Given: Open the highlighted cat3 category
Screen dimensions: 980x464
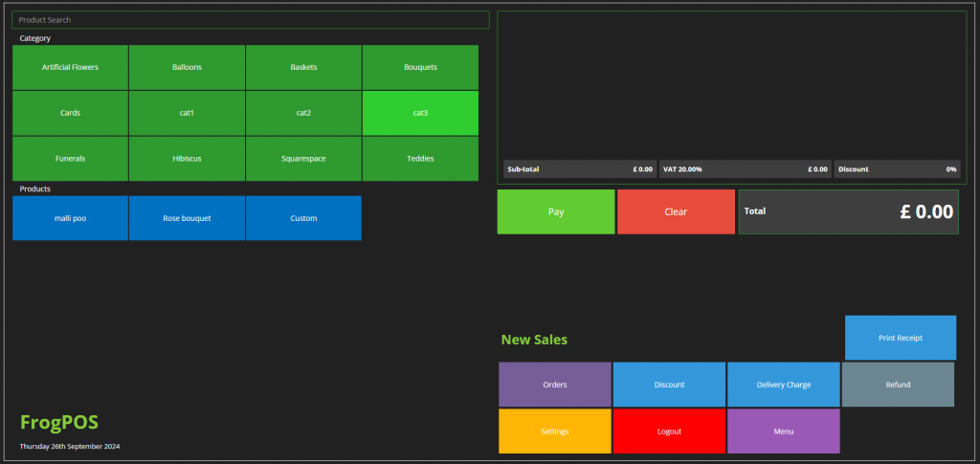Looking at the screenshot, I should pyautogui.click(x=420, y=113).
